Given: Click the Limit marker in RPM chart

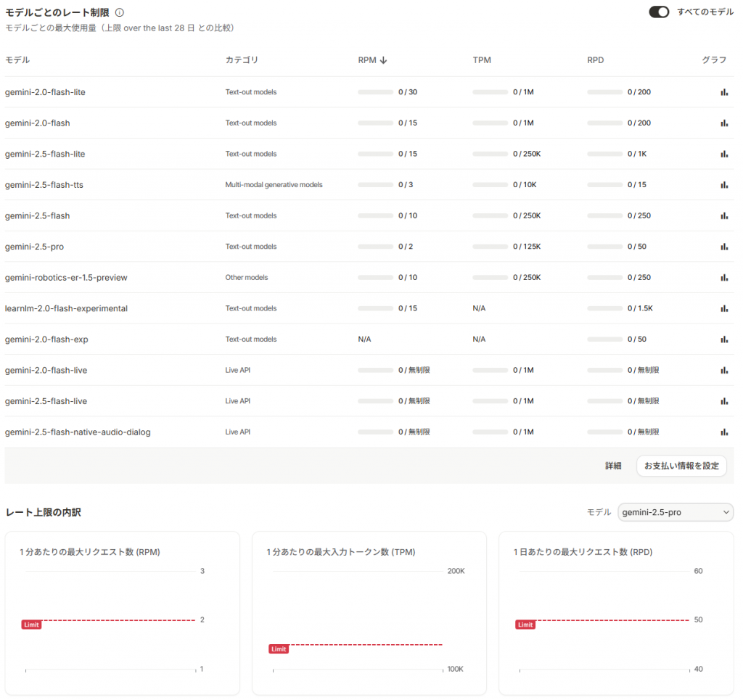Looking at the screenshot, I should pos(31,625).
